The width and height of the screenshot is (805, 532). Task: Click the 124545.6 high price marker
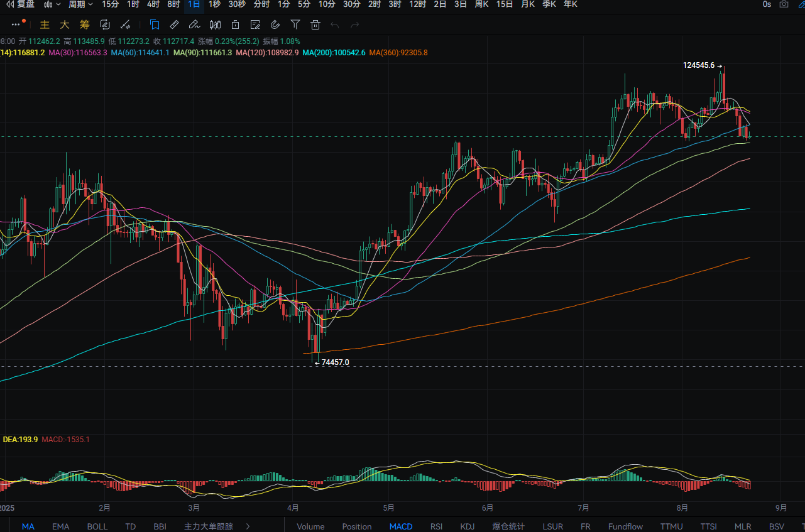[699, 65]
